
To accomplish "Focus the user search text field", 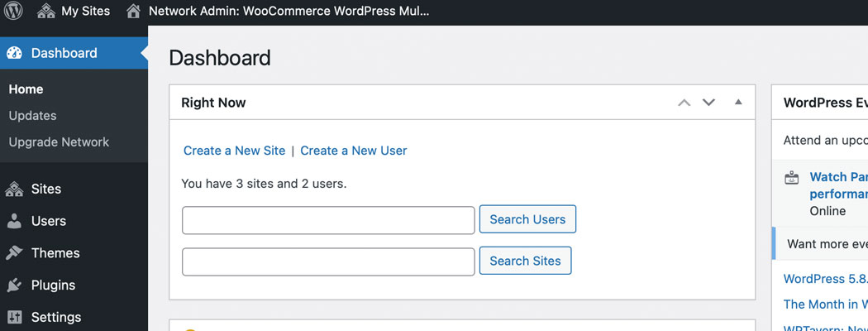I will pyautogui.click(x=328, y=220).
